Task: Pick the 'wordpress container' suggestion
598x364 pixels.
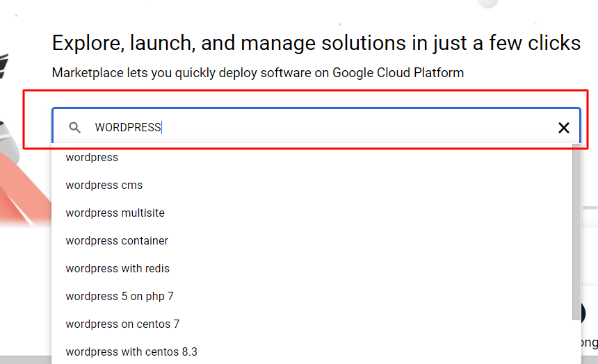Action: click(312, 241)
